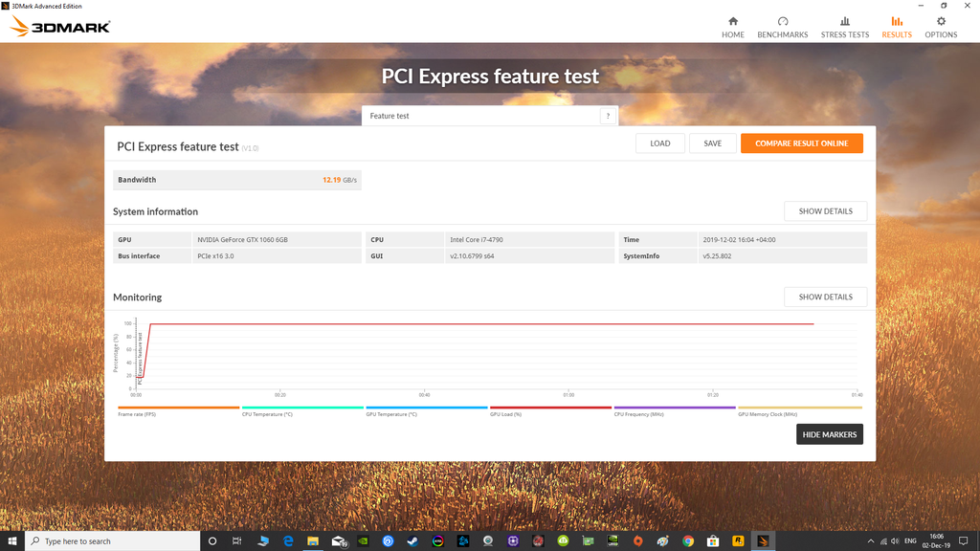Click the System information heading

(x=156, y=211)
